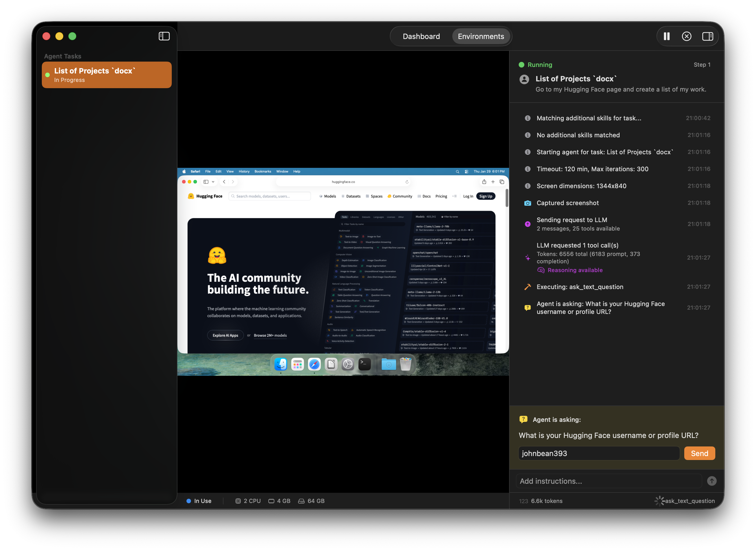Screen dimensions: 756x551
Task: Click the username answer input field
Action: click(599, 453)
